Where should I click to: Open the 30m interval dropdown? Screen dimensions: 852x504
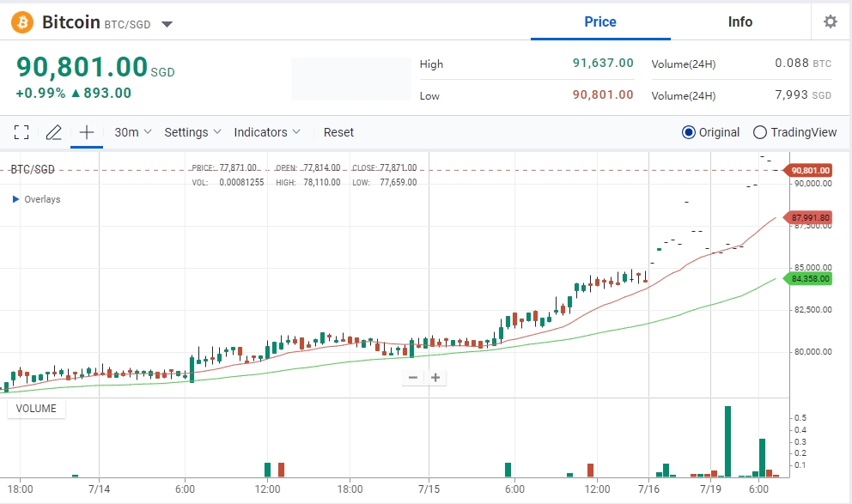[x=132, y=132]
